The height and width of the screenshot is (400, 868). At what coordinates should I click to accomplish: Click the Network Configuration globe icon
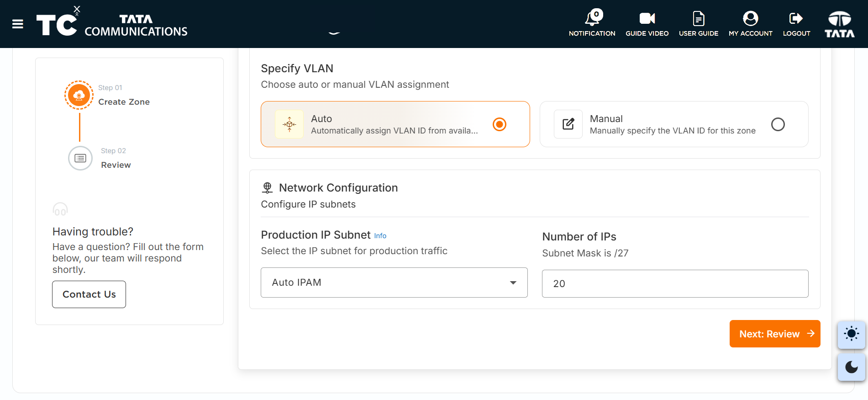268,188
